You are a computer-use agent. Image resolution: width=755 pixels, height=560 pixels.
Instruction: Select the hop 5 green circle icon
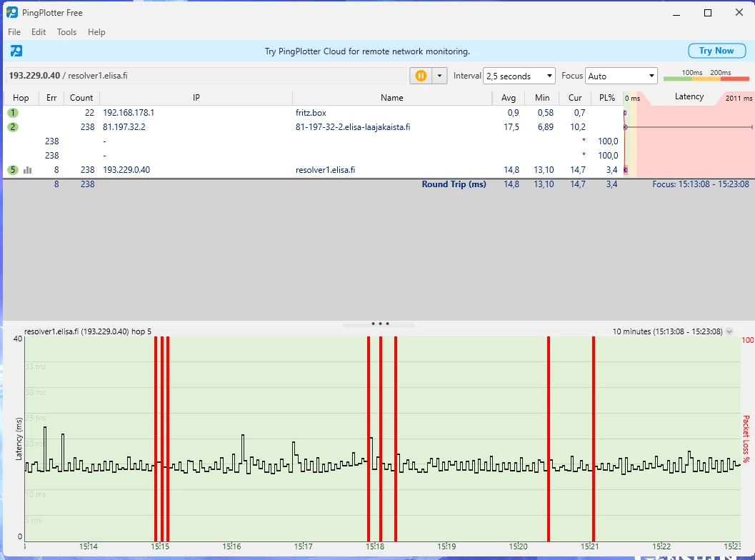13,170
